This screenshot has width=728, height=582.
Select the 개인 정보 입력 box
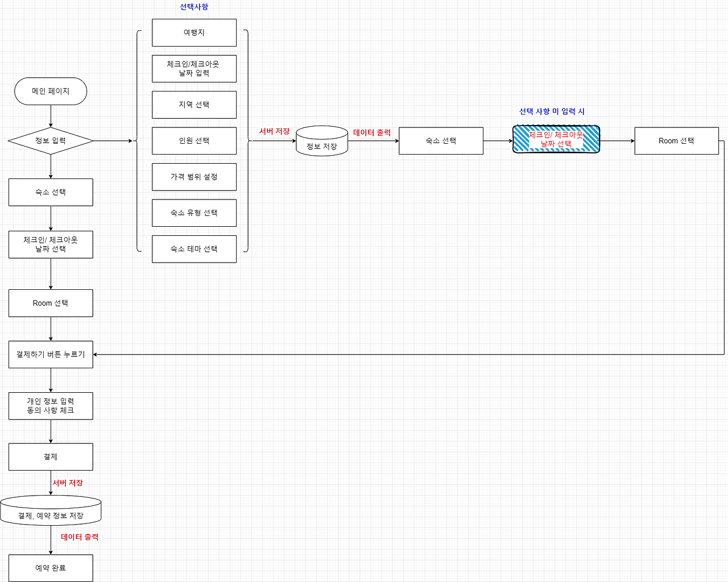(x=51, y=406)
